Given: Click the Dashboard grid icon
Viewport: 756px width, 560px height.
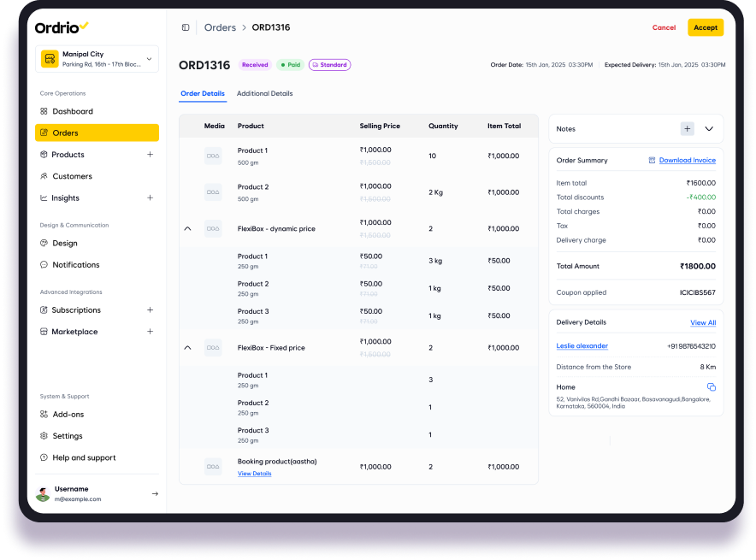Looking at the screenshot, I should [44, 111].
